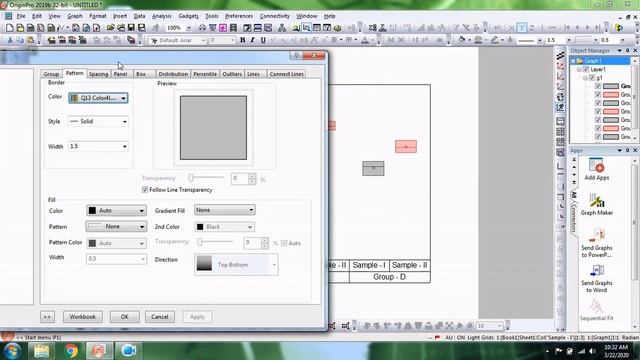Image resolution: width=640 pixels, height=360 pixels.
Task: Click the New Project toolbar icon
Action: point(9,28)
